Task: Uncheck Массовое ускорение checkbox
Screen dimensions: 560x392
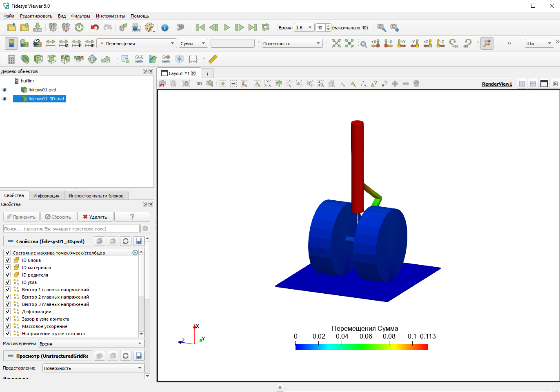Action: (7, 326)
